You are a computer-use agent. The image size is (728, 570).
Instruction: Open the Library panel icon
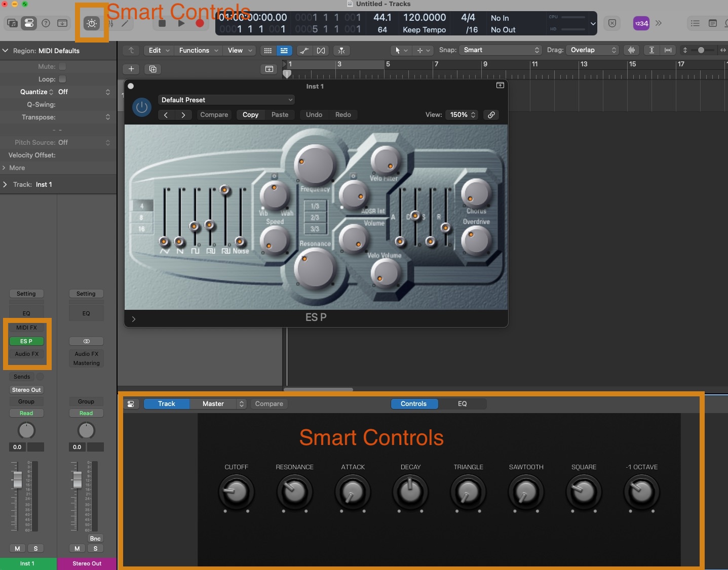pos(12,23)
